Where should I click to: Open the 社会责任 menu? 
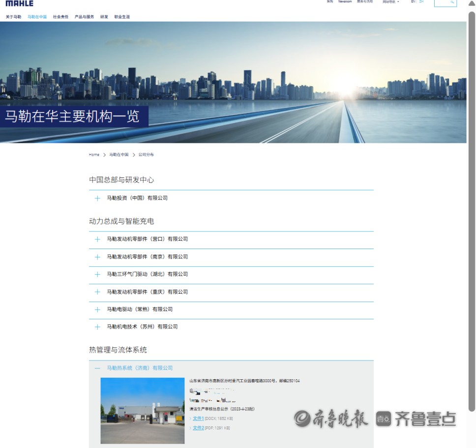tap(60, 17)
